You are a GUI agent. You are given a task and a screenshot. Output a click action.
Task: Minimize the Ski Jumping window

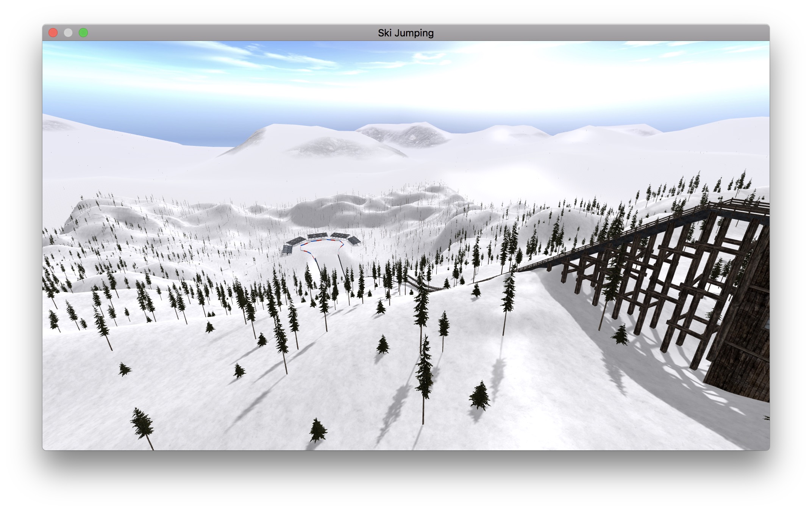coord(68,33)
